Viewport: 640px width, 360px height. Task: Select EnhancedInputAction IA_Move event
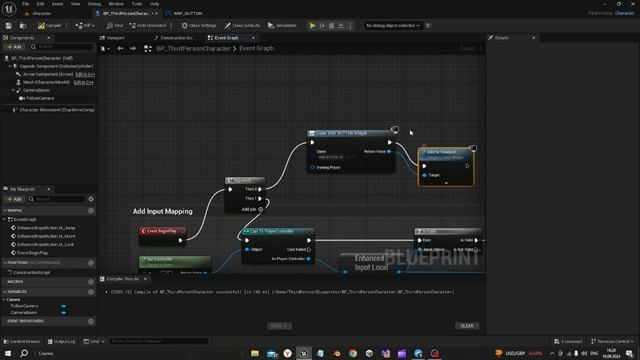click(46, 236)
